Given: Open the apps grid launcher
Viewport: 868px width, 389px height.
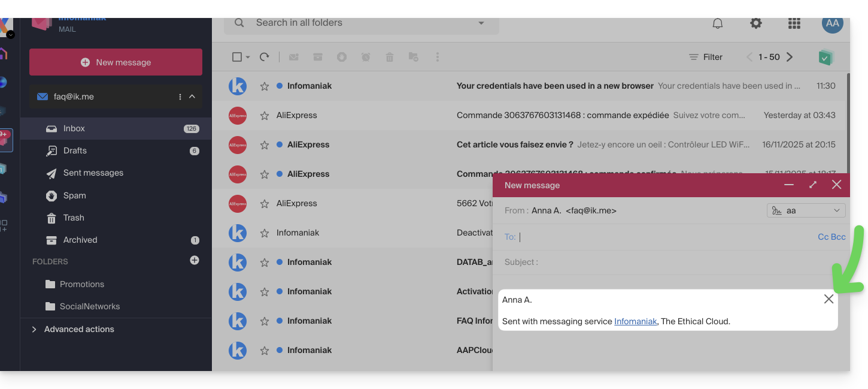Looking at the screenshot, I should [794, 23].
